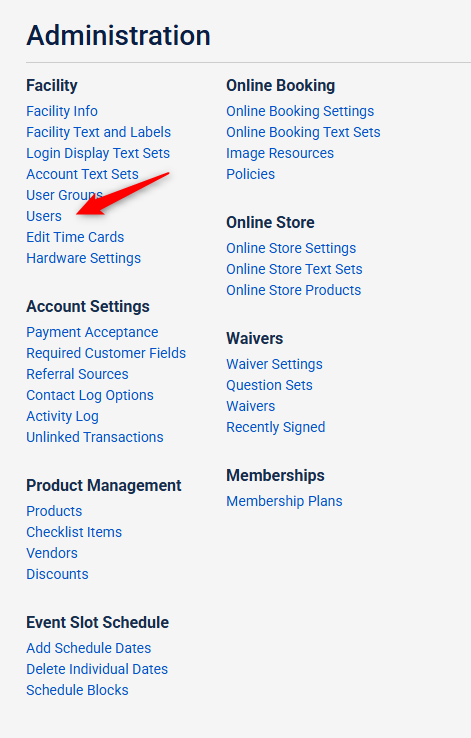Select Edit Time Cards
This screenshot has width=471, height=738.
click(75, 237)
